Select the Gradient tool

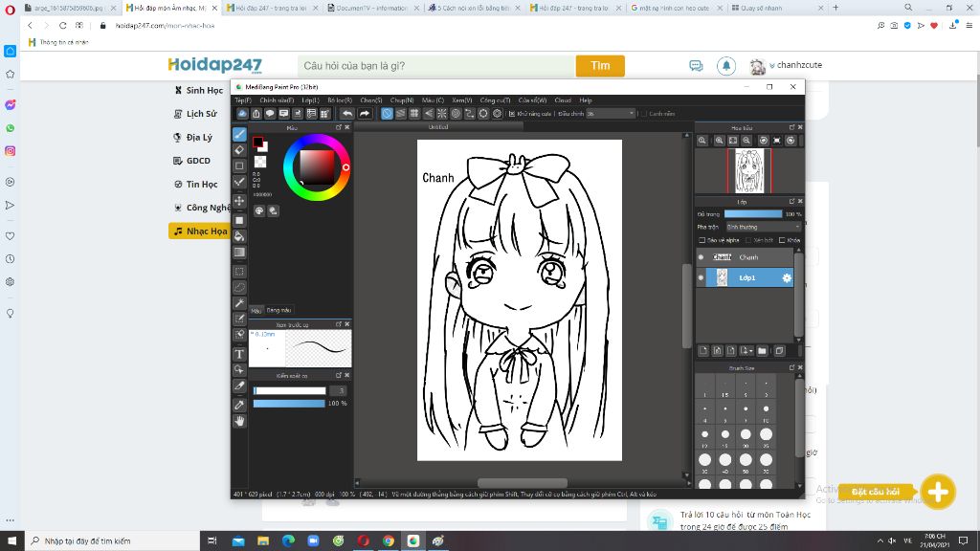point(239,253)
